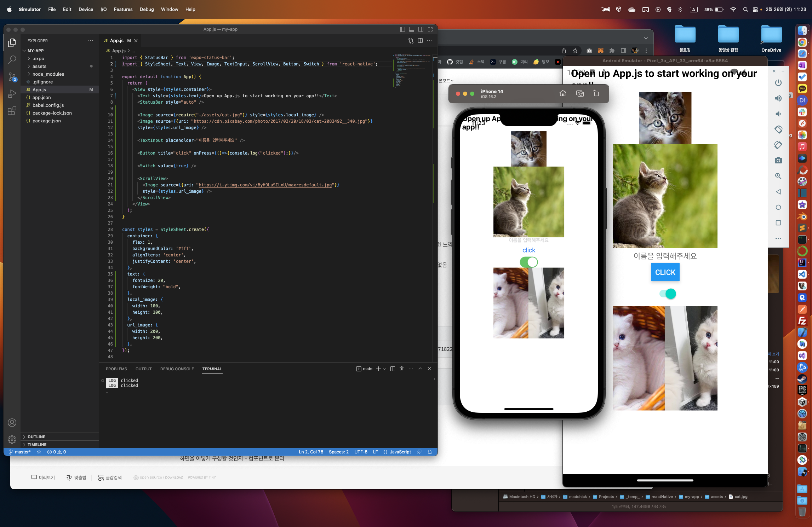The height and width of the screenshot is (527, 812).
Task: Open the Source Control view in activity bar
Action: point(12,76)
